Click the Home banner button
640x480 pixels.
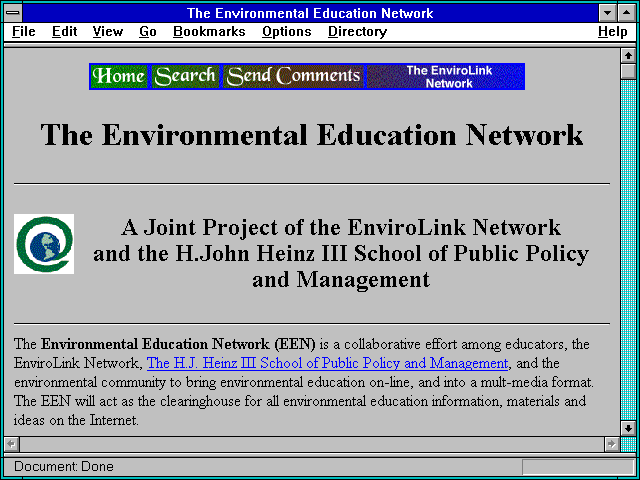tap(119, 76)
